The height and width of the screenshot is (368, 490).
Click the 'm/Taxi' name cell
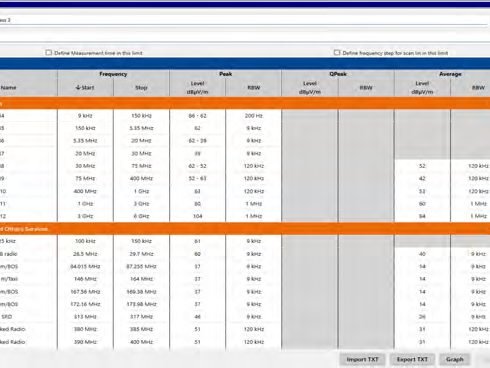[28, 279]
